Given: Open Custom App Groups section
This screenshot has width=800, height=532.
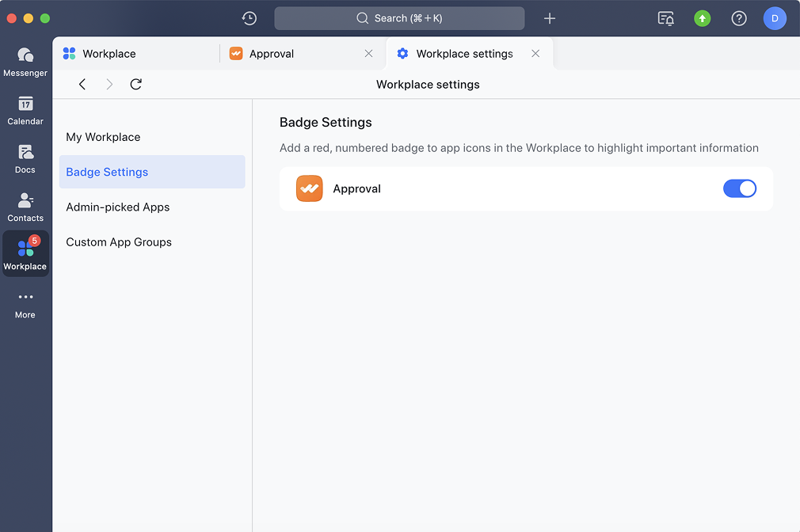Looking at the screenshot, I should click(119, 242).
